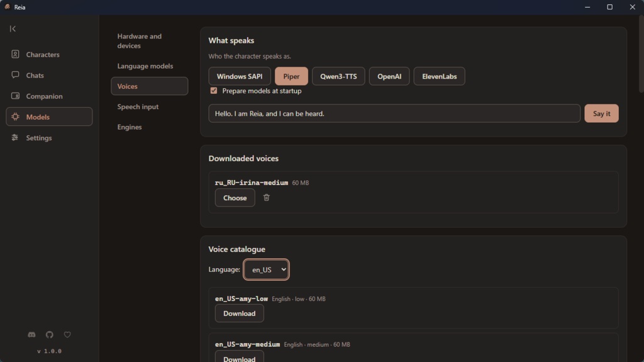
Task: Select the Voices section
Action: (x=150, y=86)
